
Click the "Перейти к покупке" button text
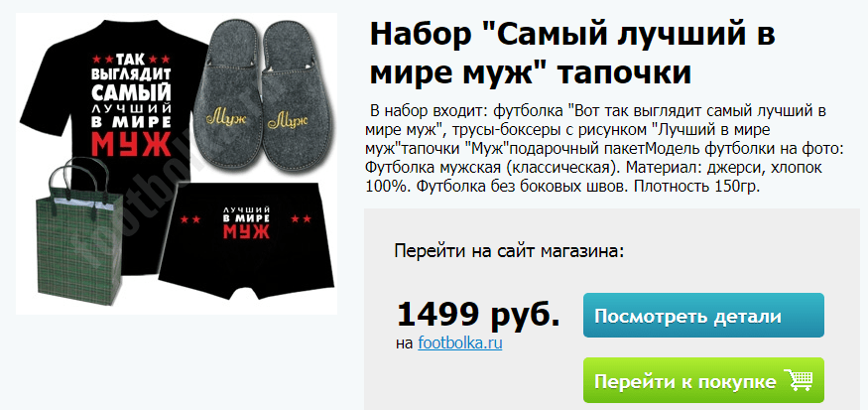click(685, 382)
